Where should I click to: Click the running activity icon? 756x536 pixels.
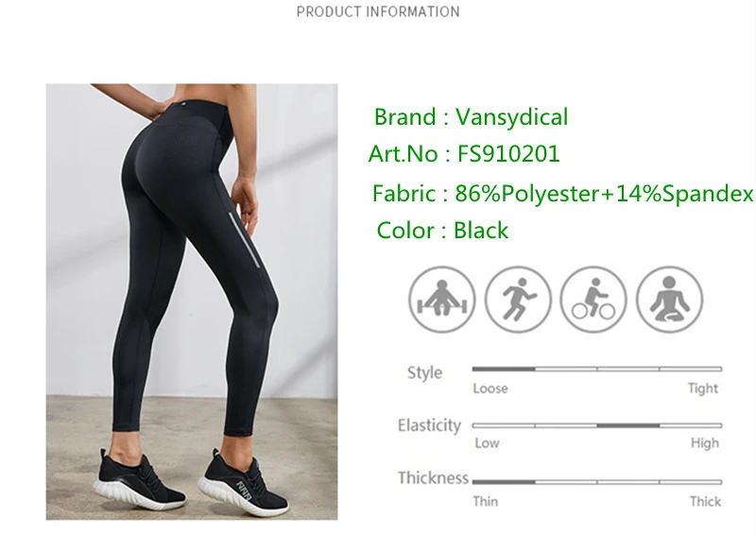(518, 300)
